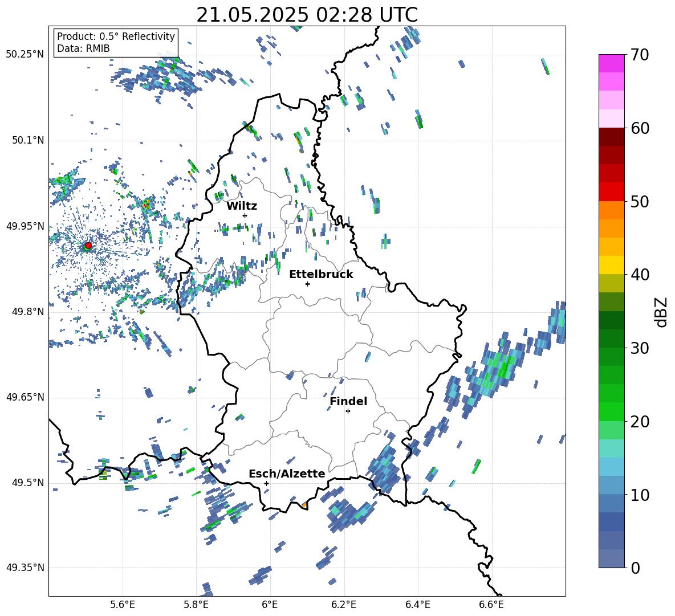Click the latitude label 50.25°N
The image size is (675, 616).
(25, 55)
